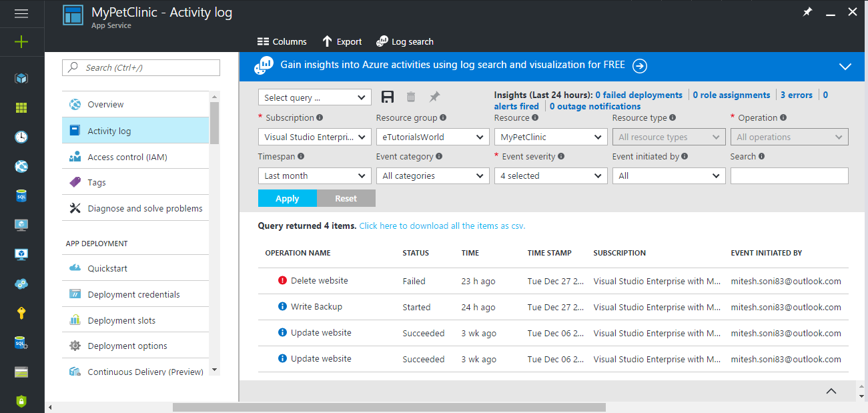Viewport: 868px width, 413px height.
Task: Click the green plus New resource icon
Action: click(x=21, y=42)
